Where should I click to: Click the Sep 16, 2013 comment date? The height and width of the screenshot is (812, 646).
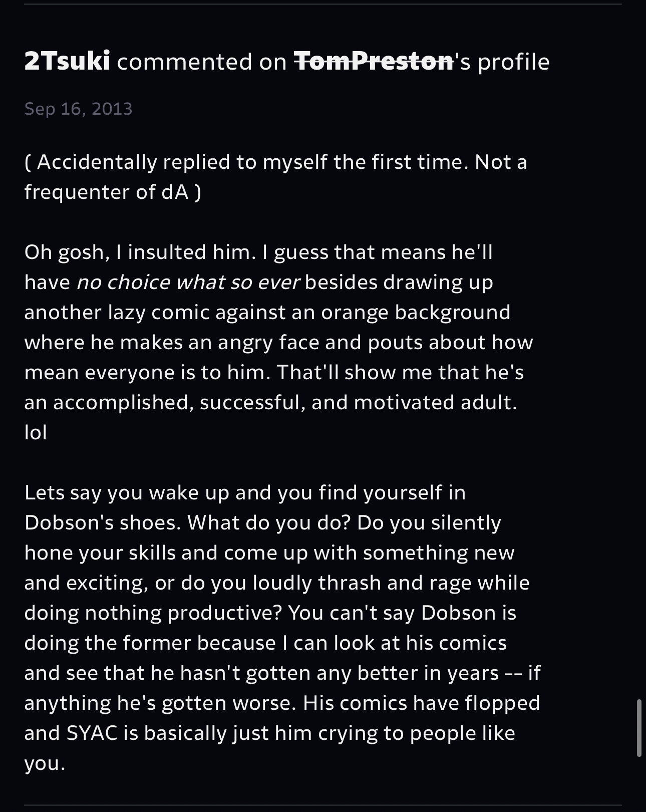[x=78, y=109]
